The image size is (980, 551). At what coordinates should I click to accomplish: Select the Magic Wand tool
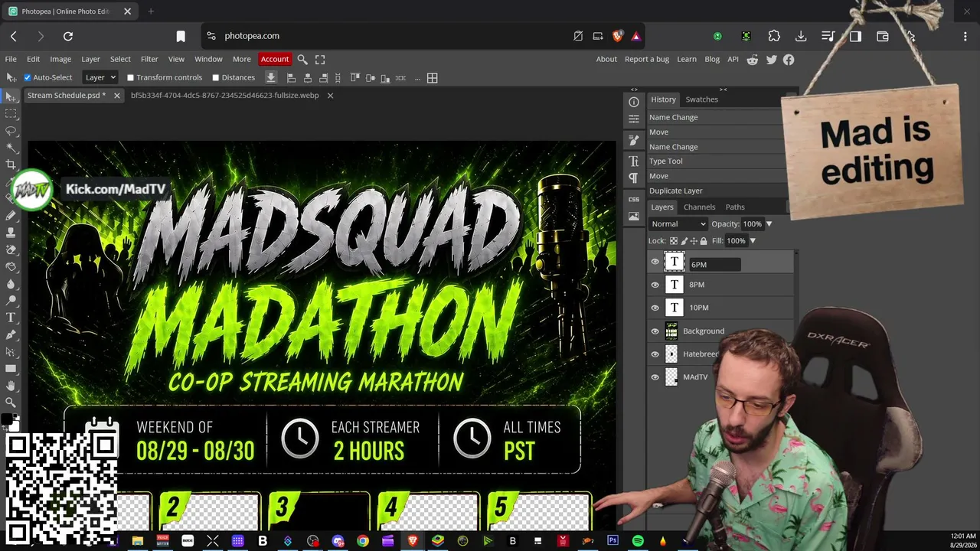[x=11, y=148]
